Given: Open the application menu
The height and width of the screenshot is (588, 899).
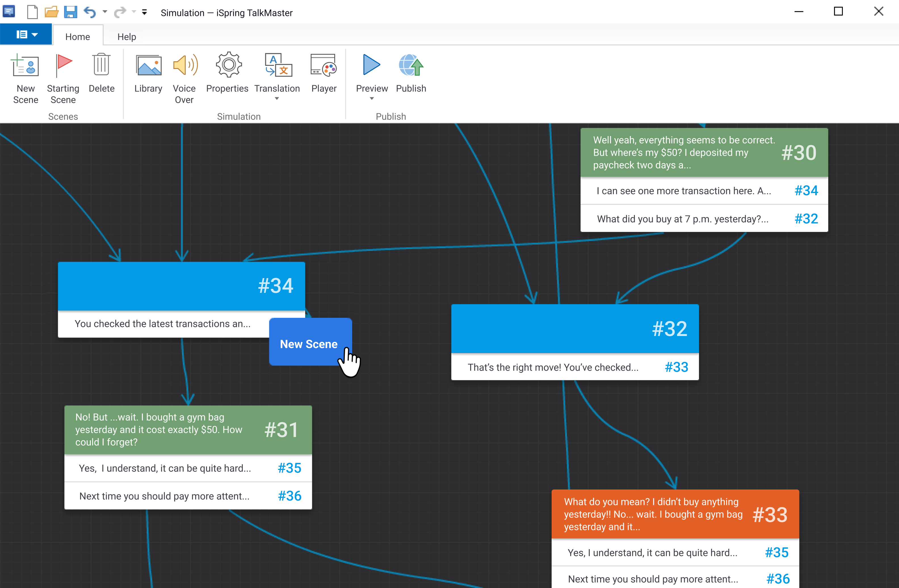Looking at the screenshot, I should point(26,34).
